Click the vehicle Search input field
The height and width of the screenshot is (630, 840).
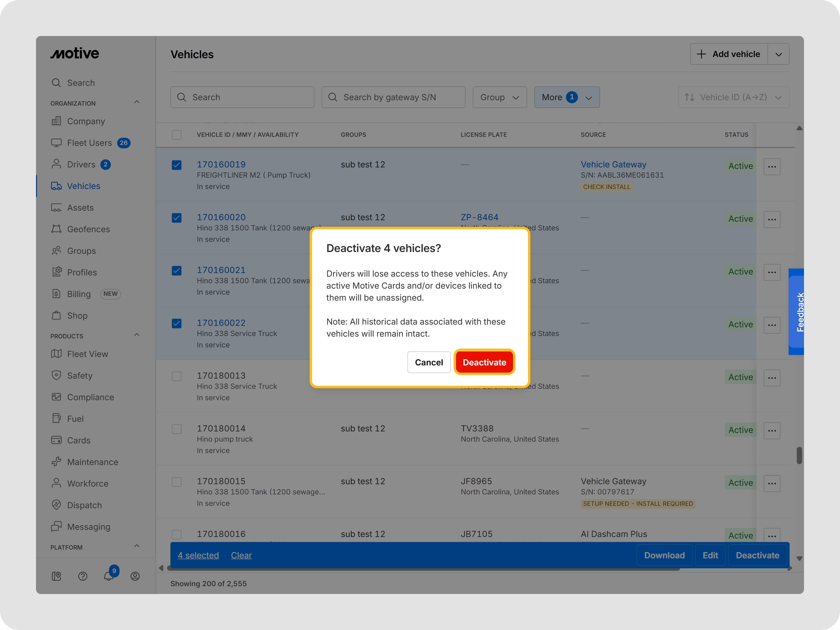tap(242, 97)
